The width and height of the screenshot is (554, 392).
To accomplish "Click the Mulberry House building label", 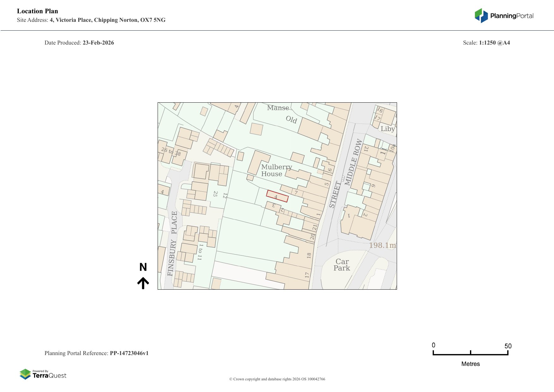I will [x=276, y=170].
